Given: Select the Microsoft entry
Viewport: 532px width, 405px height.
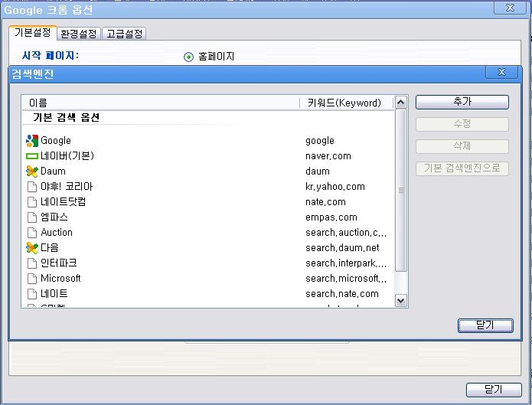Looking at the screenshot, I should coord(60,279).
